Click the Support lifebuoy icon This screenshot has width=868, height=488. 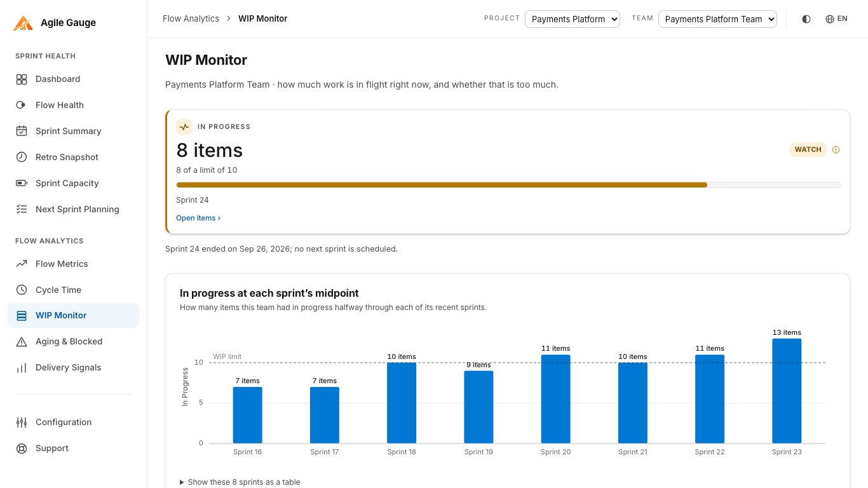click(22, 449)
